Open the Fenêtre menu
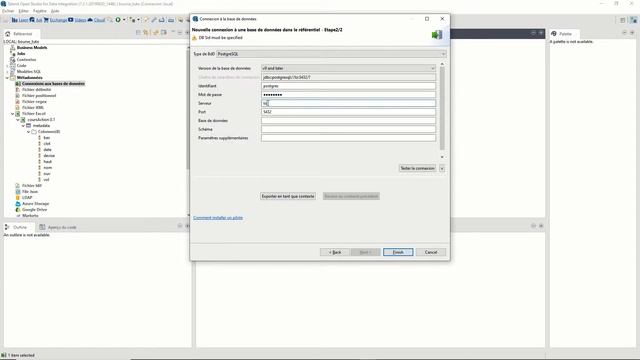 [40, 11]
